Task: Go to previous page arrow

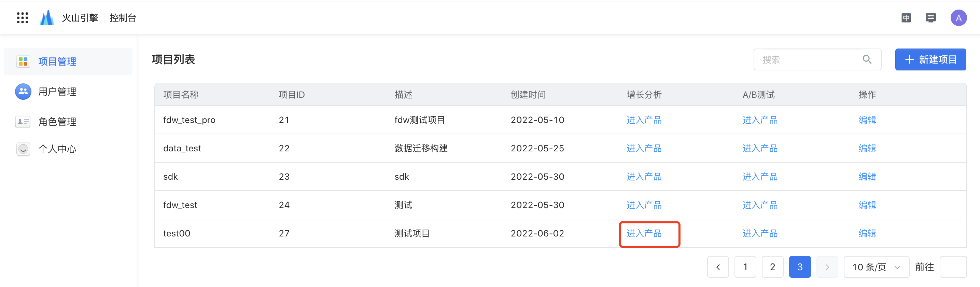Action: pos(718,267)
